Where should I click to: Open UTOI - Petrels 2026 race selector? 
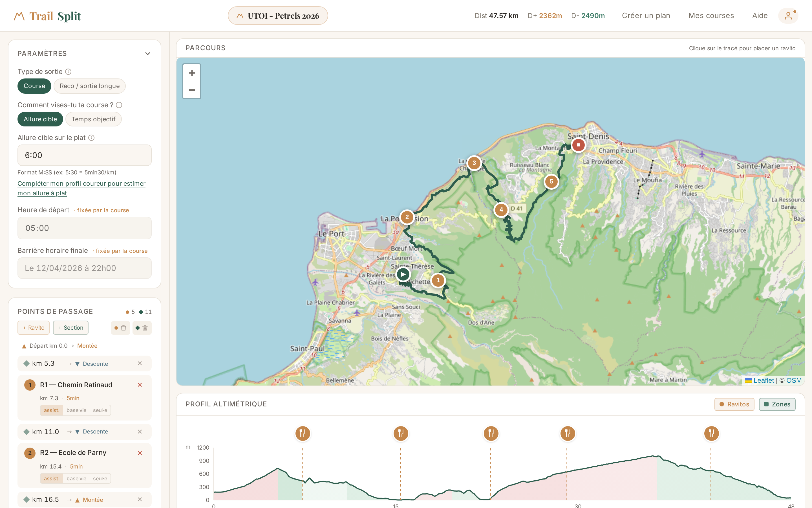[x=278, y=16]
